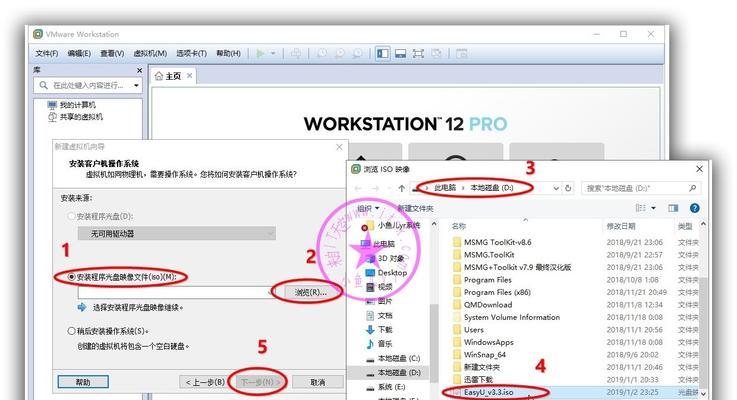
Task: Click the take snapshot clock icon
Action: (x=322, y=54)
